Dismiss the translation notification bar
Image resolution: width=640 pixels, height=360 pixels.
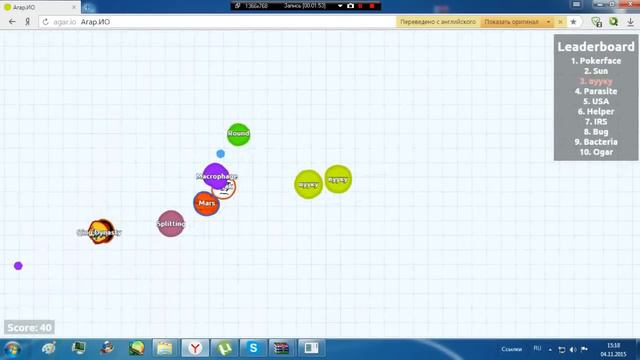coord(560,22)
